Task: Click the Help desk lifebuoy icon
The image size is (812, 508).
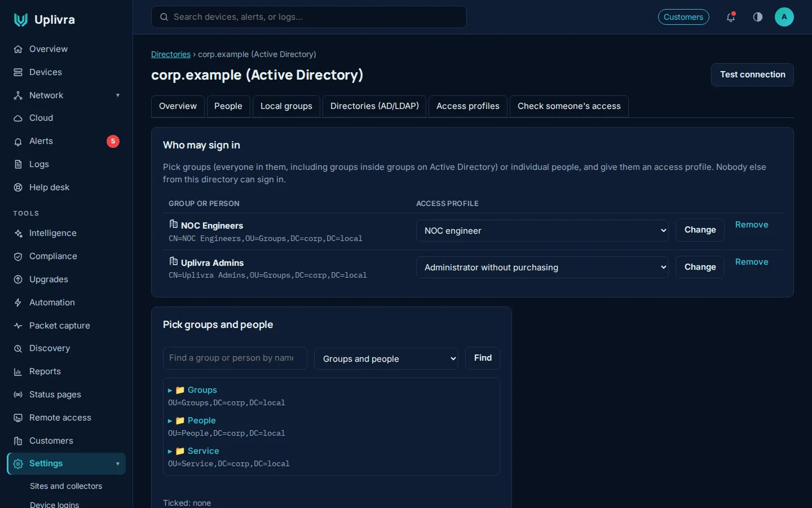Action: 18,187
